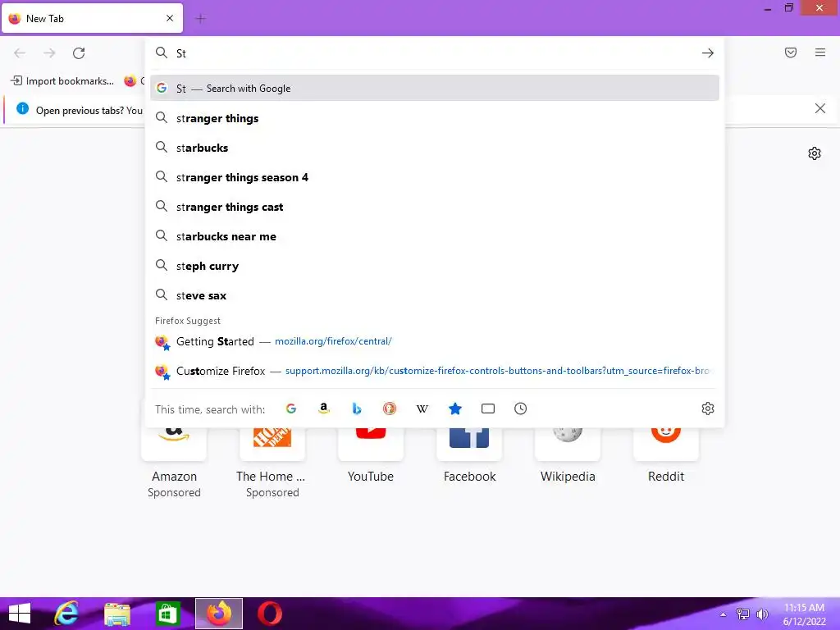The width and height of the screenshot is (840, 630).
Task: Open new tab with plus button
Action: point(200,19)
